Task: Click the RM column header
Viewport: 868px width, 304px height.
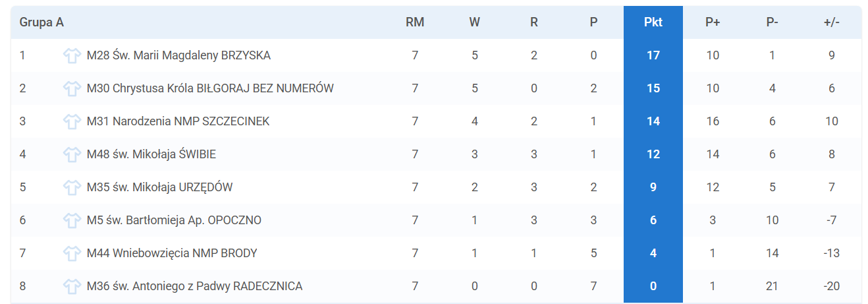Action: 415,22
